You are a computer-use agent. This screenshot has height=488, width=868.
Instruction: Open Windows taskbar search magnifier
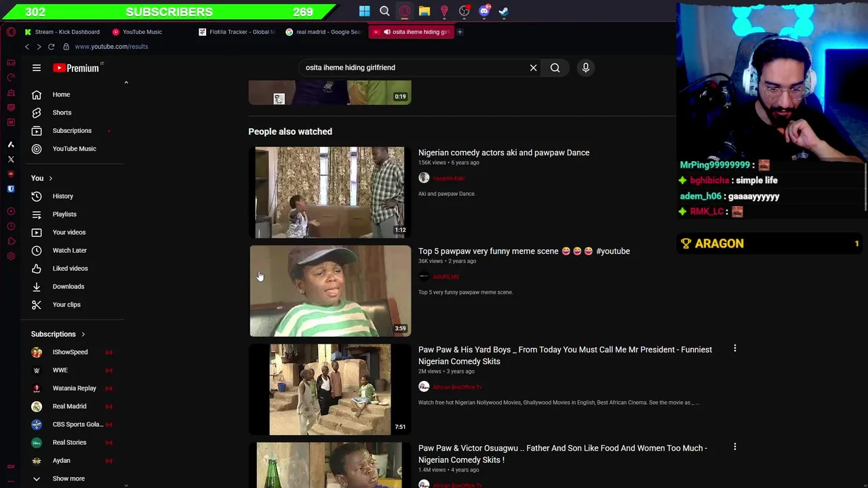[x=384, y=11]
